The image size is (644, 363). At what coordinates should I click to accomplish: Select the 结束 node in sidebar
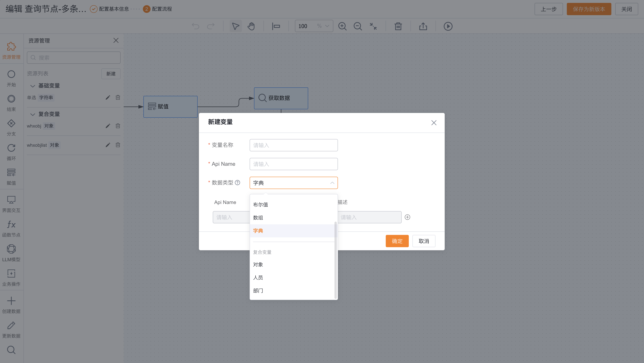(x=11, y=103)
